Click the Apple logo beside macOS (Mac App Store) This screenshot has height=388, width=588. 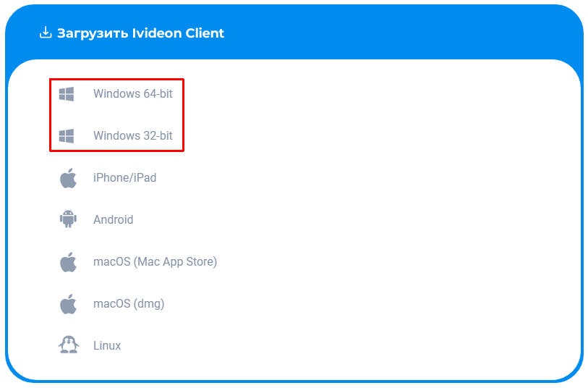point(68,262)
